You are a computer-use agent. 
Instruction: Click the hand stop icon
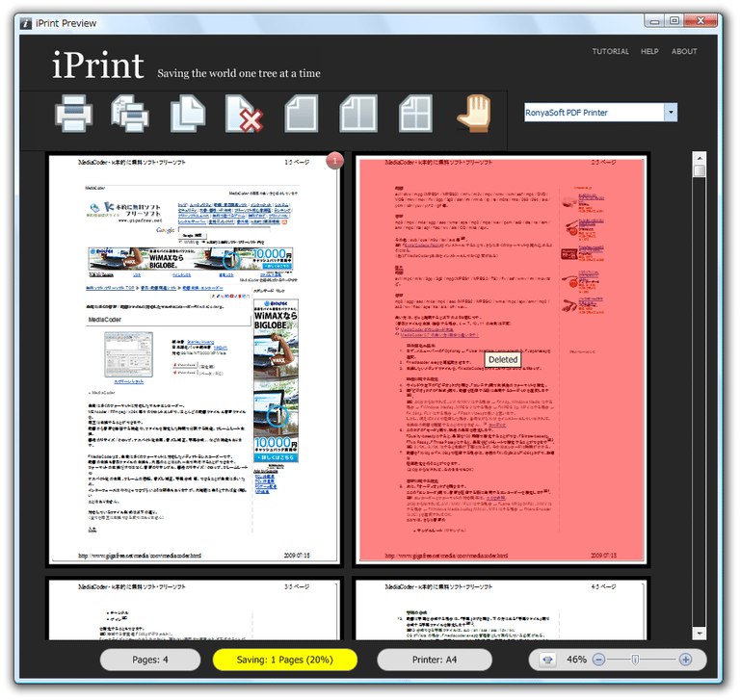tap(474, 114)
